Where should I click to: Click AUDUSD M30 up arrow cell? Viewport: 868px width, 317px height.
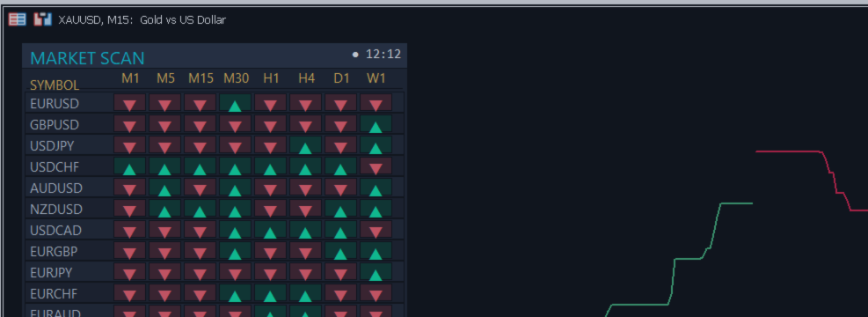pos(236,188)
